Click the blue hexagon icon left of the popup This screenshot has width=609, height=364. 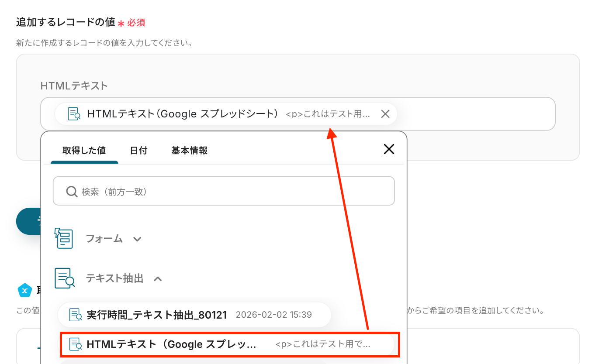24,290
